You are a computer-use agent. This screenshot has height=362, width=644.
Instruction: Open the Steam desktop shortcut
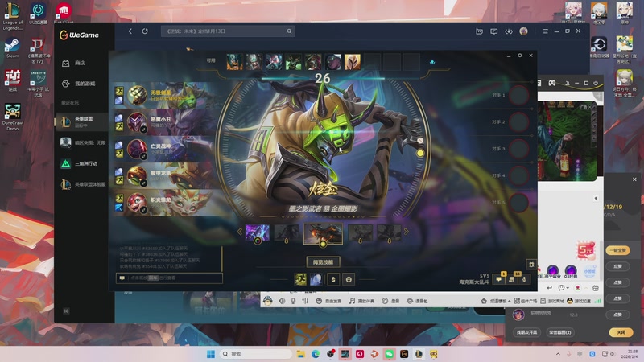[12, 48]
